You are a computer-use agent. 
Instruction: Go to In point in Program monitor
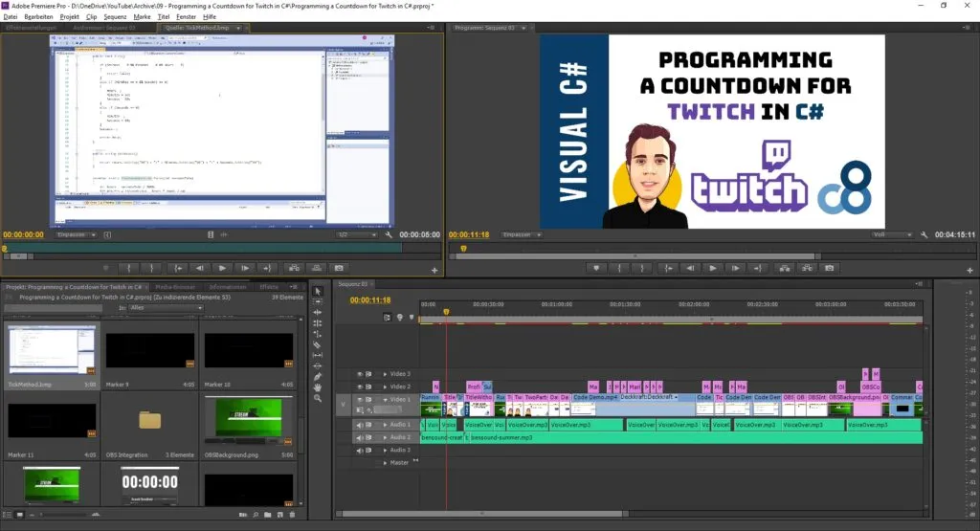(668, 268)
